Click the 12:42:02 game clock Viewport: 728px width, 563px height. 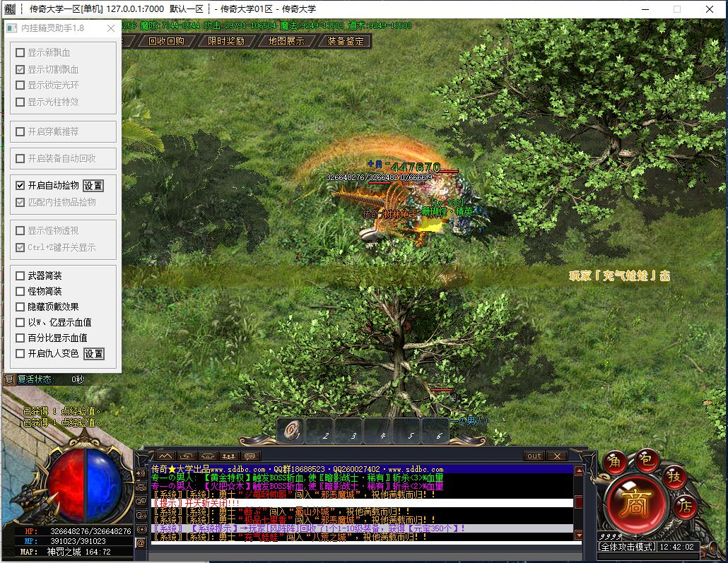click(x=677, y=547)
